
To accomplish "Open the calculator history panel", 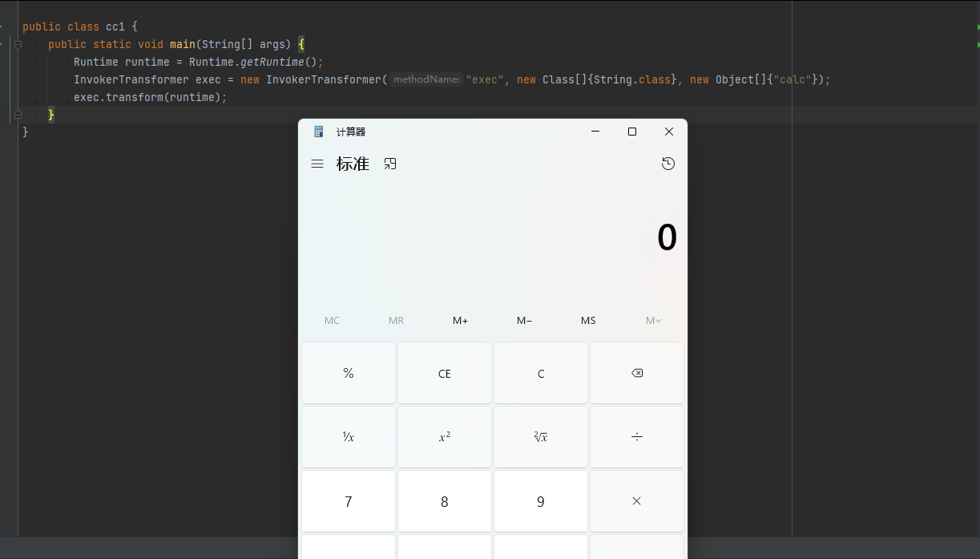I will coord(668,164).
